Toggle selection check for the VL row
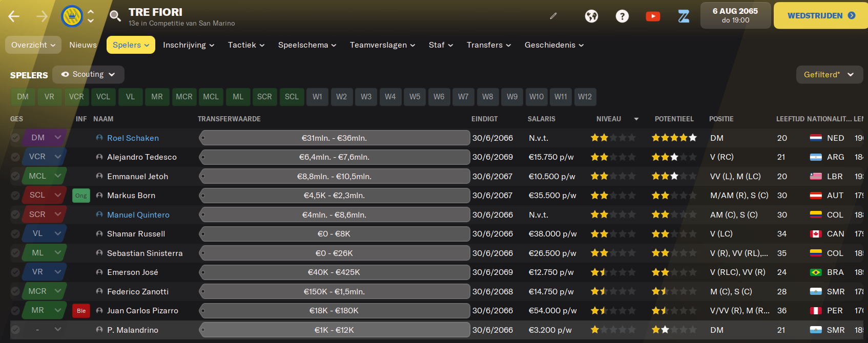868x343 pixels. click(15, 234)
